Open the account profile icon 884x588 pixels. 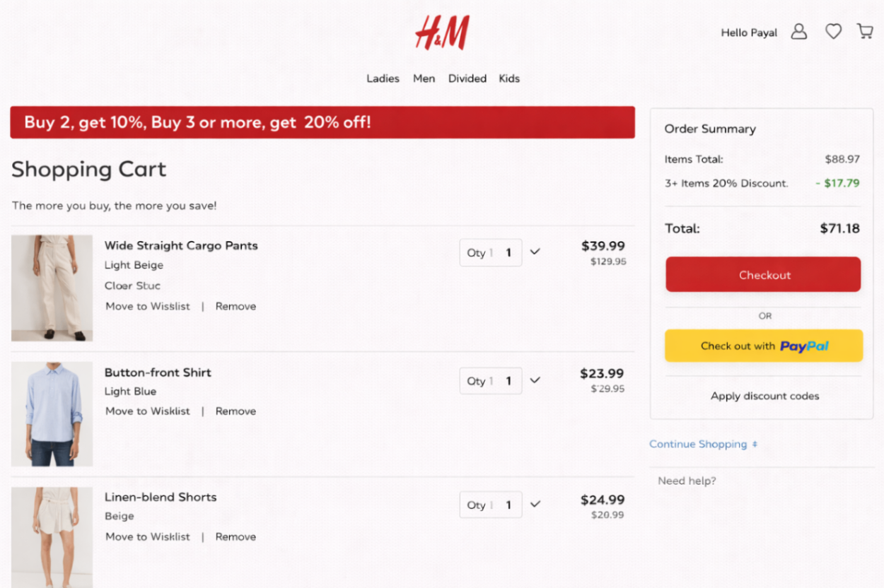point(798,32)
